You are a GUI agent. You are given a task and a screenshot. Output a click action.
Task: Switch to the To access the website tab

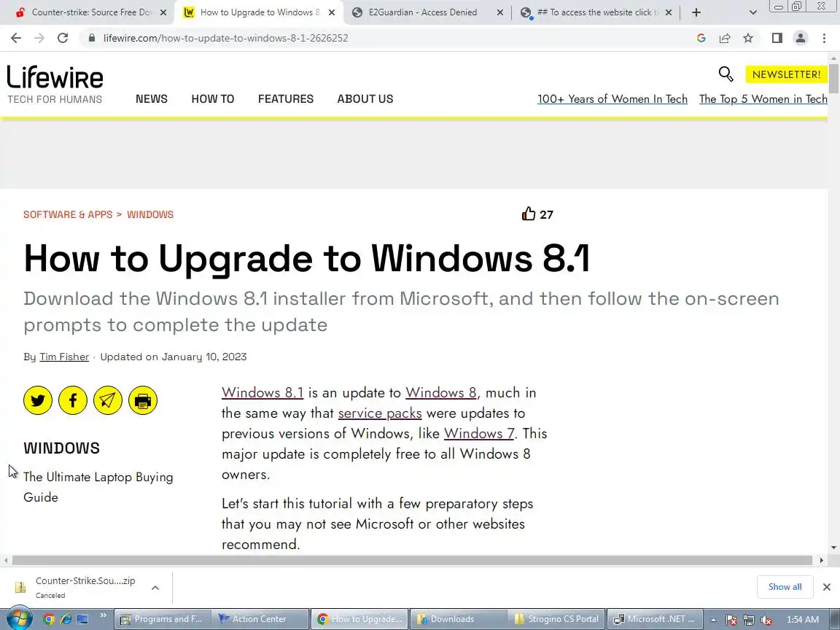point(595,12)
